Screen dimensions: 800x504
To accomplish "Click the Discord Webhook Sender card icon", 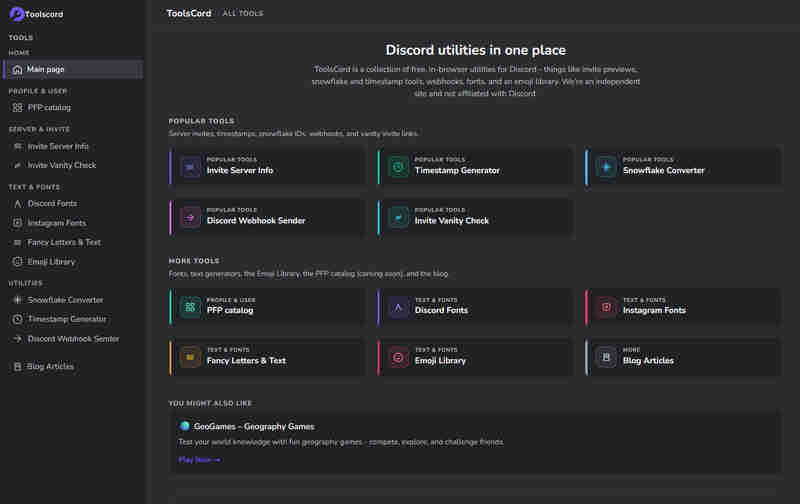I will tap(190, 217).
